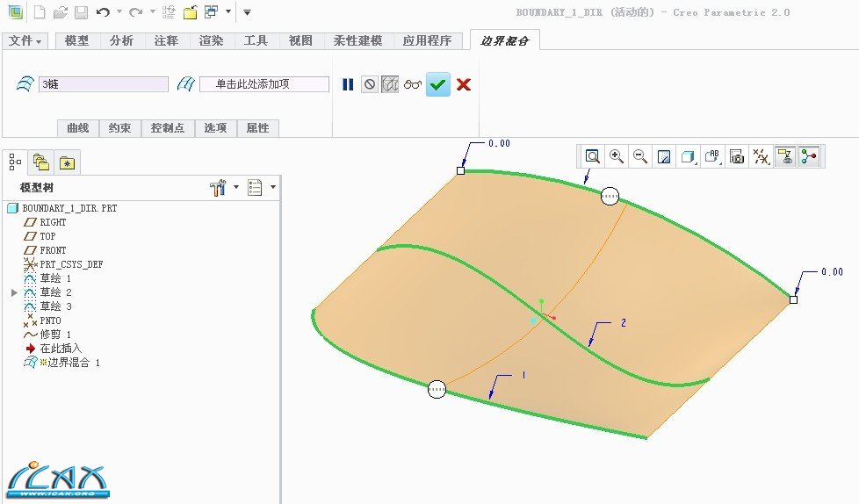Select the Favorites navigator tab icon
Image resolution: width=859 pixels, height=504 pixels.
coord(68,162)
